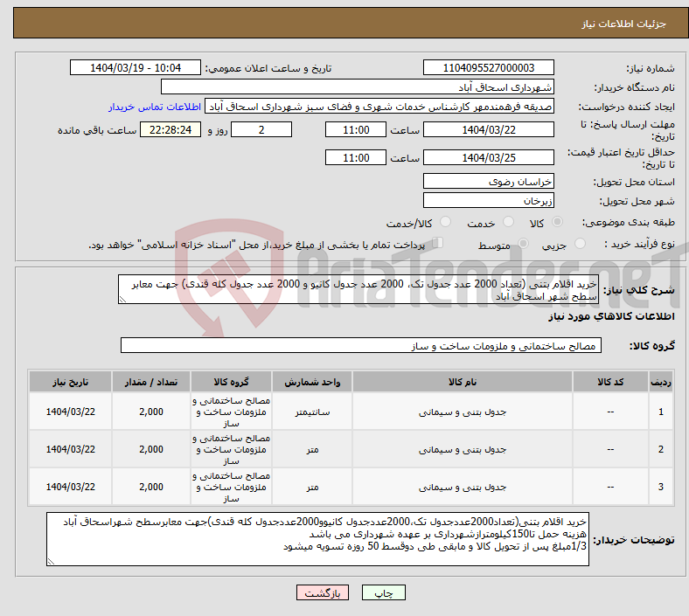
Task: Click the general need description text area
Action: click(x=358, y=289)
